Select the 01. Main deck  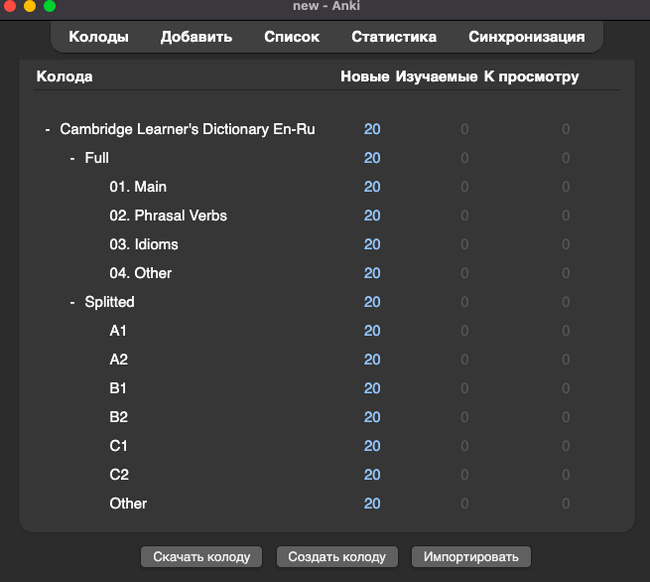pos(138,187)
